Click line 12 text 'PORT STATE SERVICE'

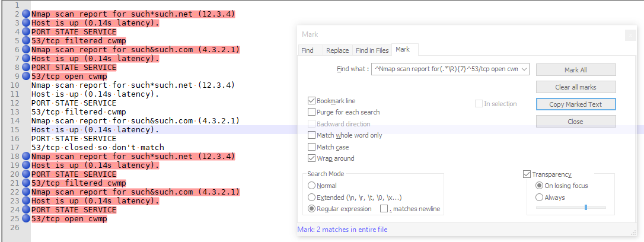click(x=74, y=103)
